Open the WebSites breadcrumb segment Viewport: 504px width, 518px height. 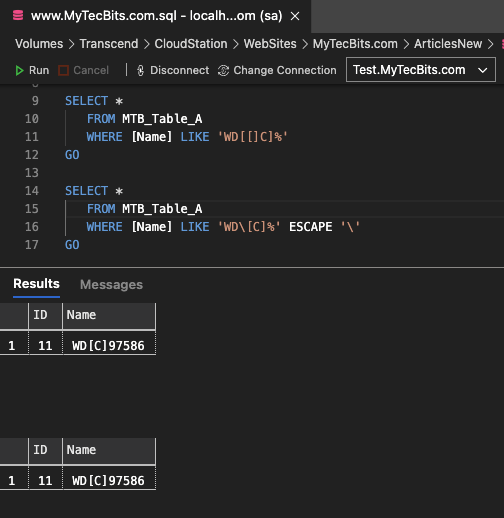[270, 44]
